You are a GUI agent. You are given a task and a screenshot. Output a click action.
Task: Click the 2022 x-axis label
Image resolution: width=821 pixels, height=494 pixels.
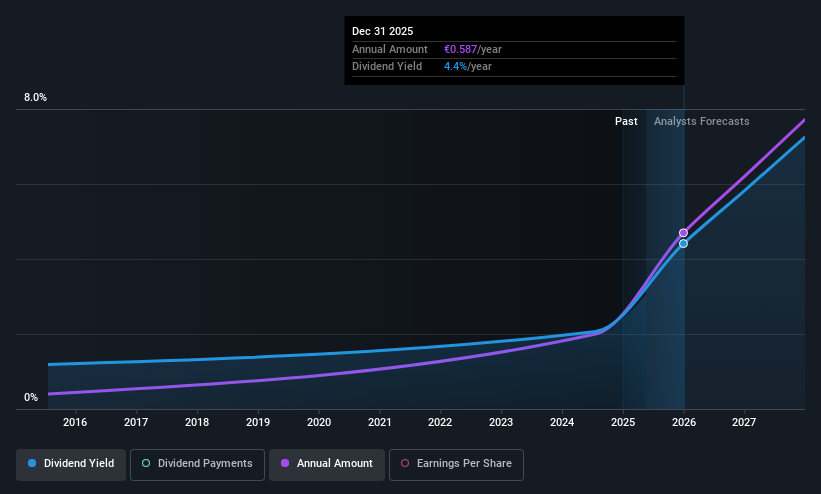pyautogui.click(x=440, y=422)
